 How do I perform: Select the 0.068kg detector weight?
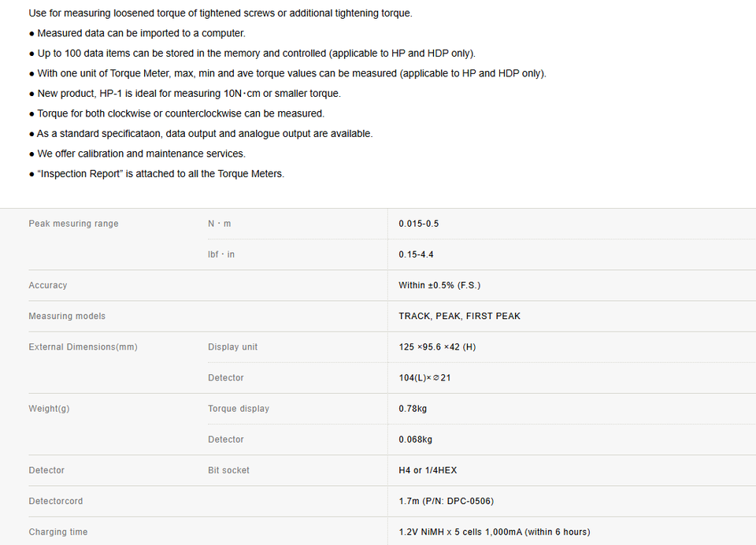click(x=416, y=439)
